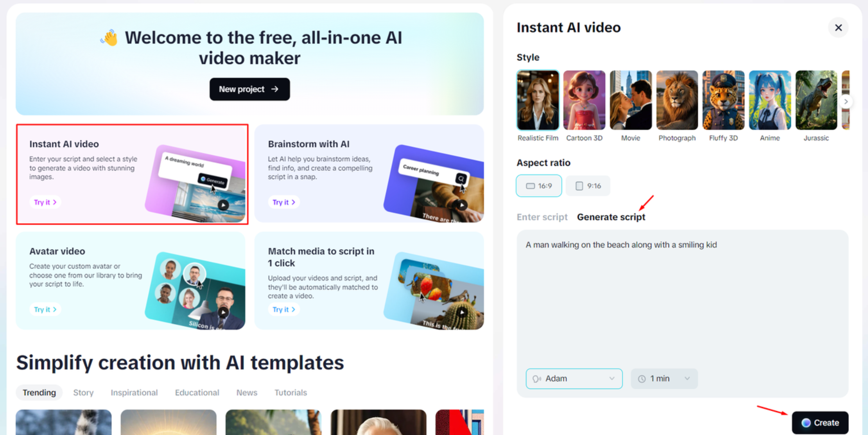Click the New project button

(249, 89)
